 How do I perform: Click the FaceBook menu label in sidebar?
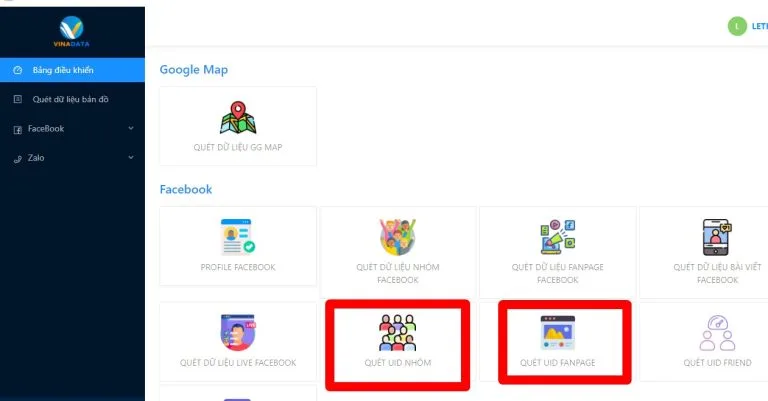pyautogui.click(x=46, y=129)
